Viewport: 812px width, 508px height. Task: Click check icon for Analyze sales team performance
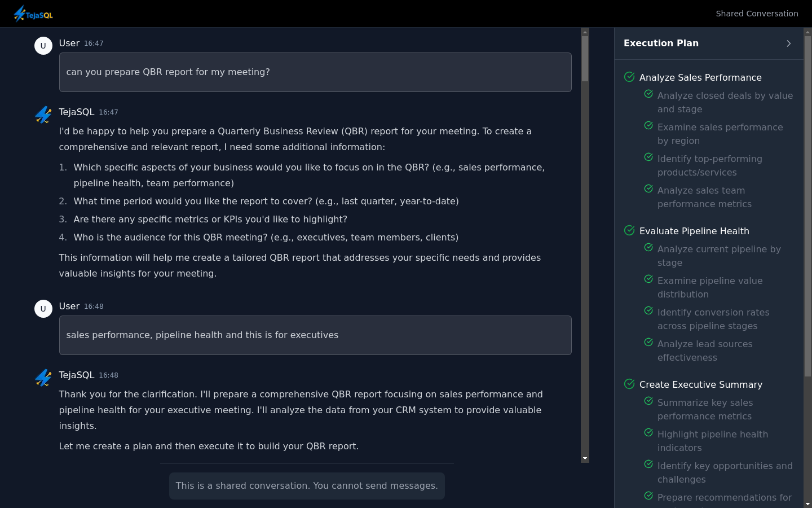648,189
